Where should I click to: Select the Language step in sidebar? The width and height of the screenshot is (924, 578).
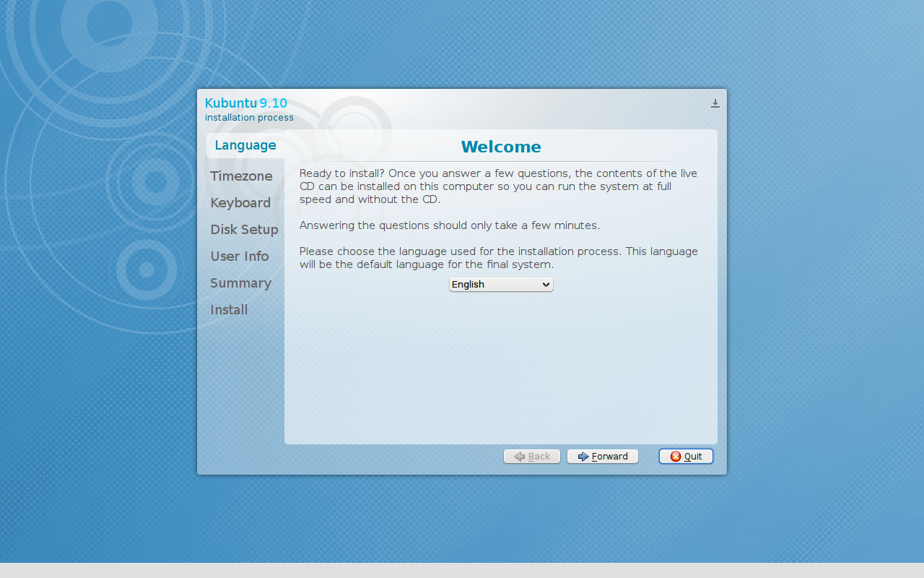[x=245, y=145]
